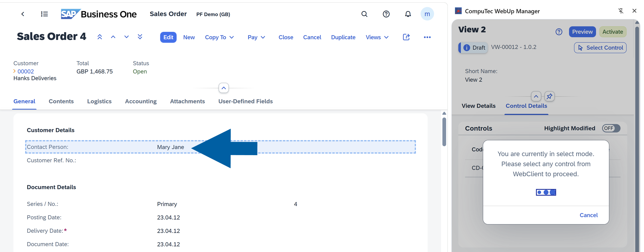
Task: Open the View Details tab
Action: click(479, 106)
